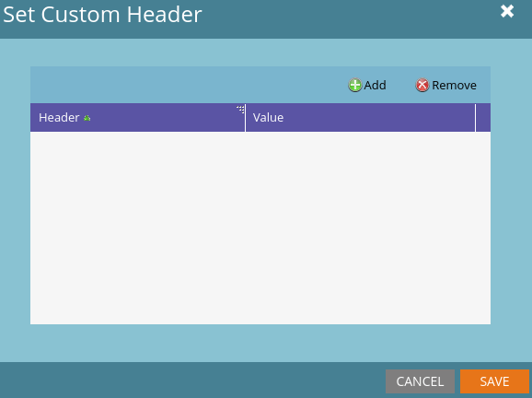Cancel the custom header dialog

(420, 381)
